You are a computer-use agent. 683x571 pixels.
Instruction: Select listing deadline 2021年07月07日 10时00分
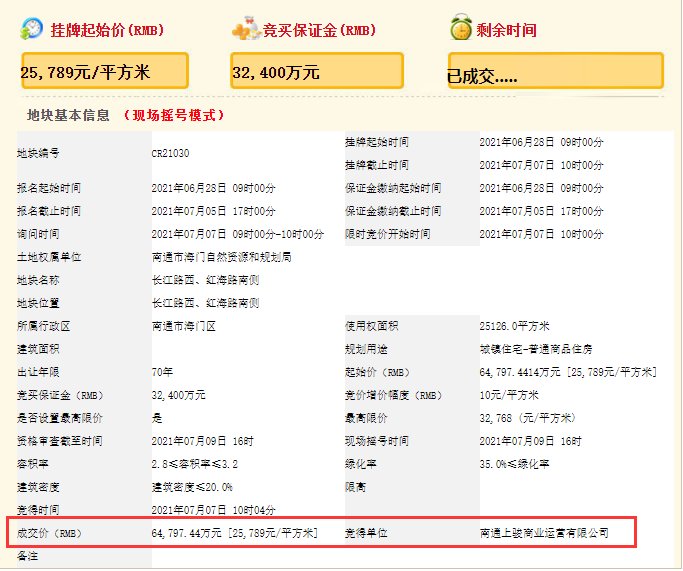(x=541, y=165)
